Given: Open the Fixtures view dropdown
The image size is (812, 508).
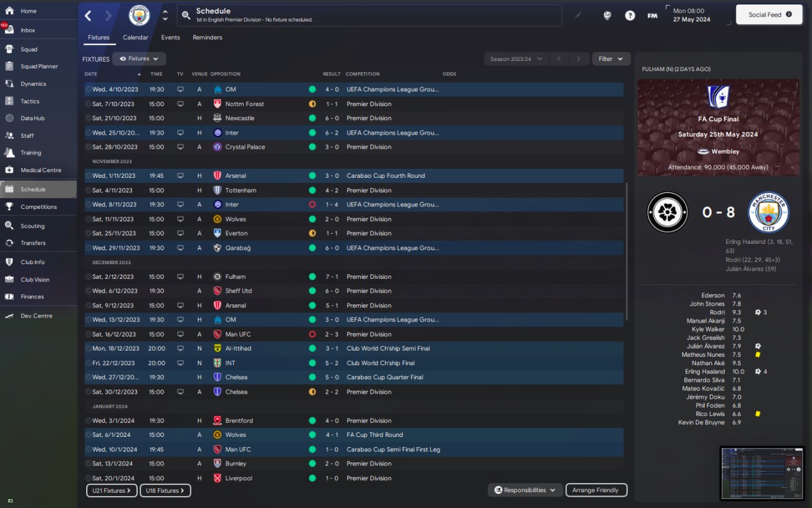Looking at the screenshot, I should coord(139,59).
